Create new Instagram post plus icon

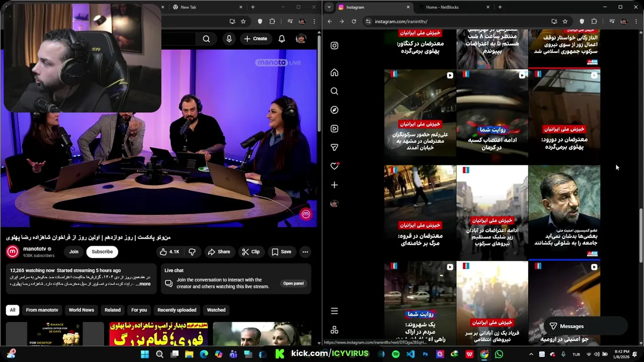(335, 185)
